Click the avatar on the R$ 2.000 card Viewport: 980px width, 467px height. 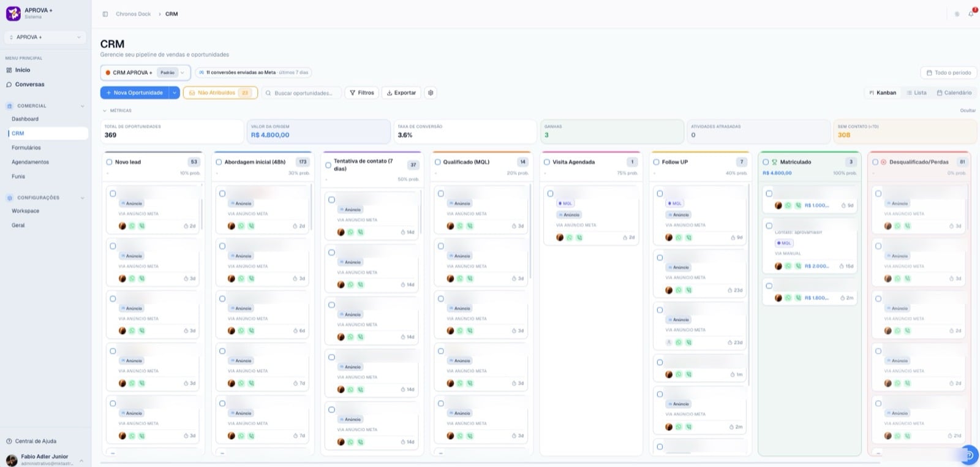pyautogui.click(x=778, y=266)
